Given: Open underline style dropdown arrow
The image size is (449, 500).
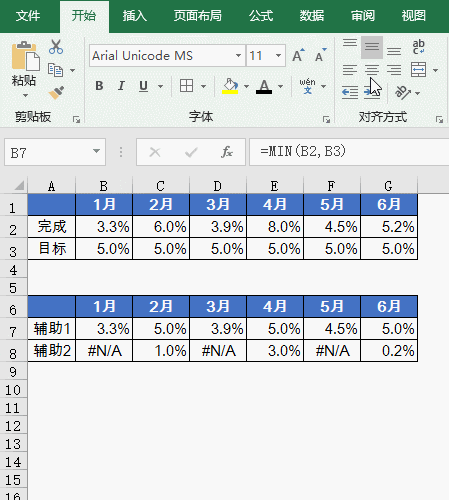Looking at the screenshot, I should [x=161, y=86].
